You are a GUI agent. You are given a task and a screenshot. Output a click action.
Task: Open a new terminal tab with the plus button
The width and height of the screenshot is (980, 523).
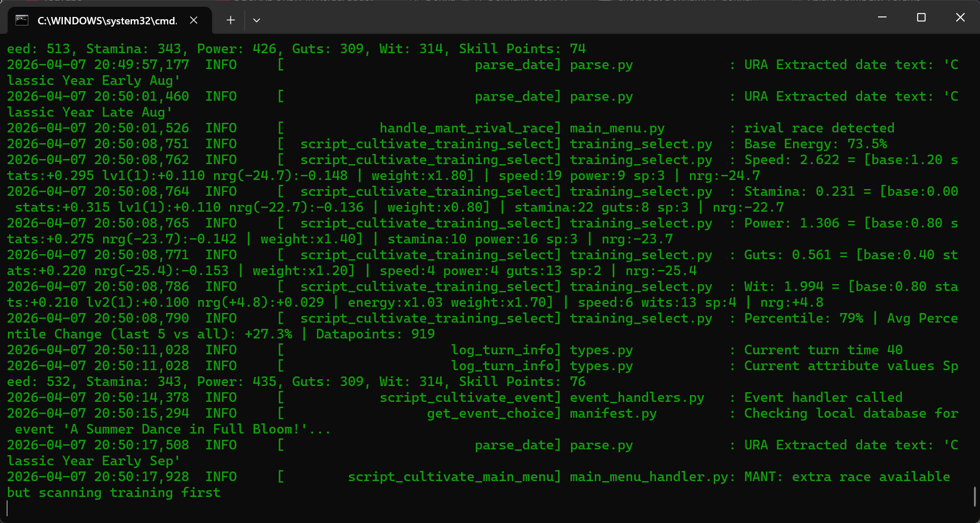point(231,20)
